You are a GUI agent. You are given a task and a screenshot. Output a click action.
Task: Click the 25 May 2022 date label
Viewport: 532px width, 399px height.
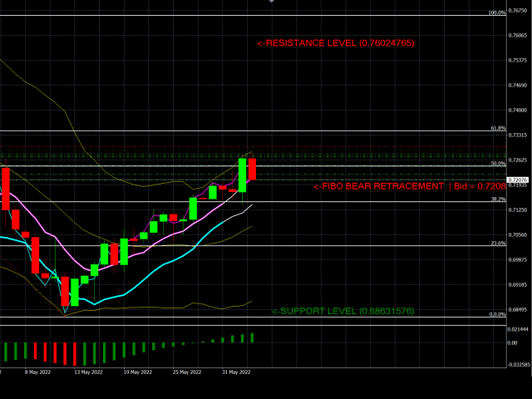click(x=187, y=372)
